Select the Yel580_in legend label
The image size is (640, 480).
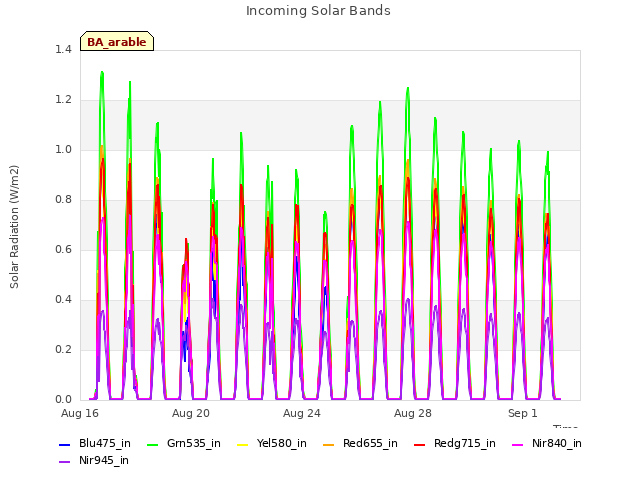(282, 444)
